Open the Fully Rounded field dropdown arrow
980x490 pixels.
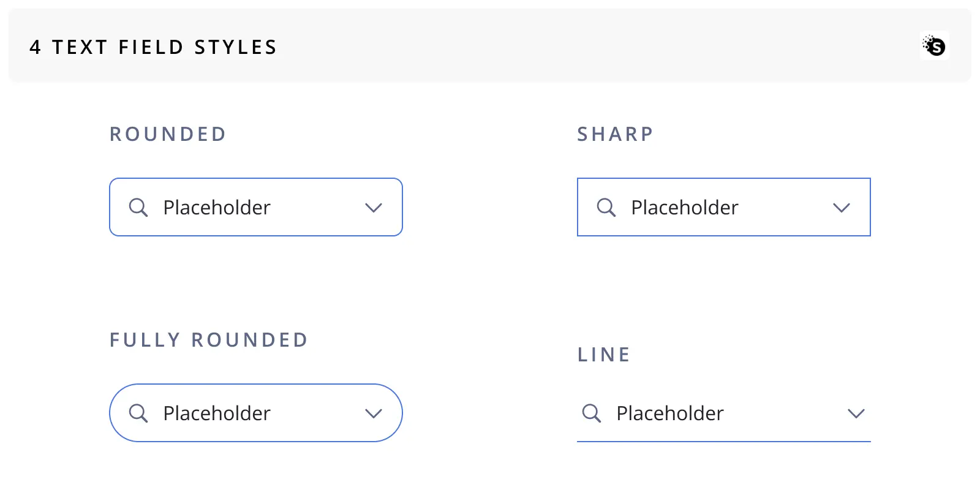coord(374,413)
